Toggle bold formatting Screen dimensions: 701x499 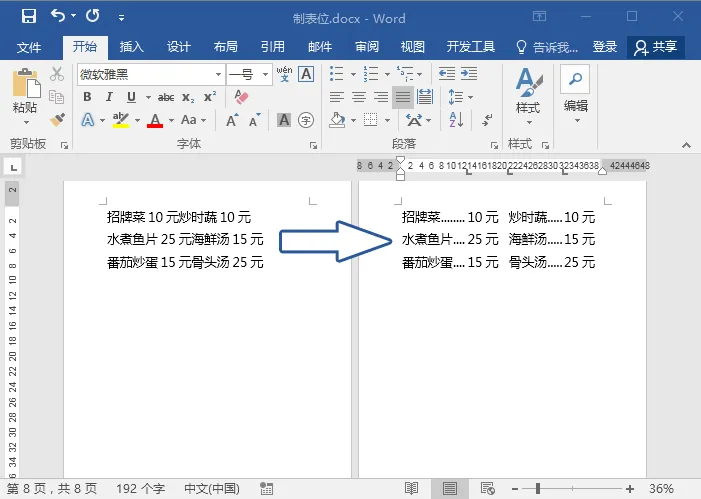[87, 97]
